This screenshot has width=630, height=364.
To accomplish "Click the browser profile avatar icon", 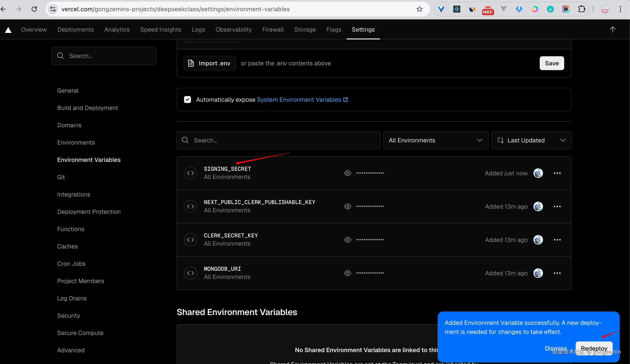I will pos(604,10).
